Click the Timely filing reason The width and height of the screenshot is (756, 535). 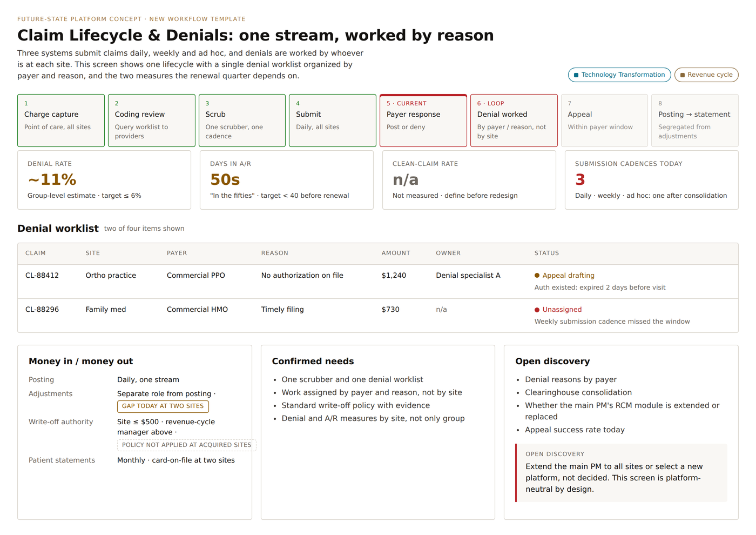pos(282,310)
